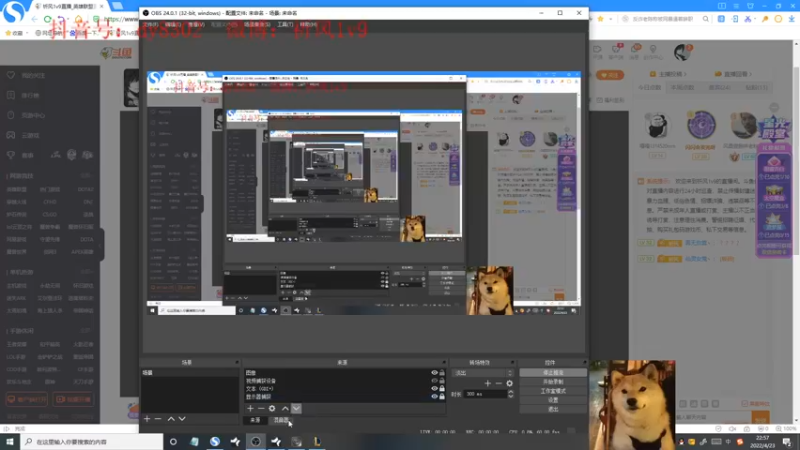This screenshot has height=450, width=800.
Task: Switch to the 混音器 tab
Action: 281,420
